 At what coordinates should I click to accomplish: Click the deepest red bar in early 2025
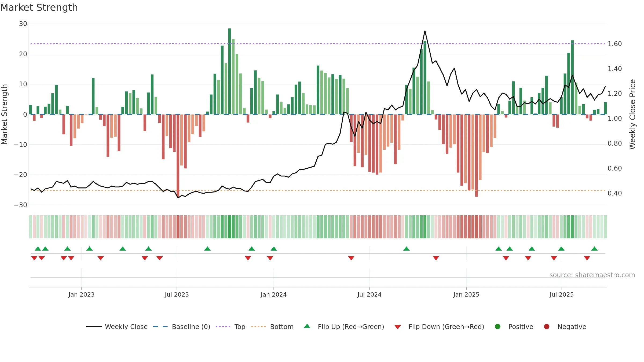[x=477, y=156]
